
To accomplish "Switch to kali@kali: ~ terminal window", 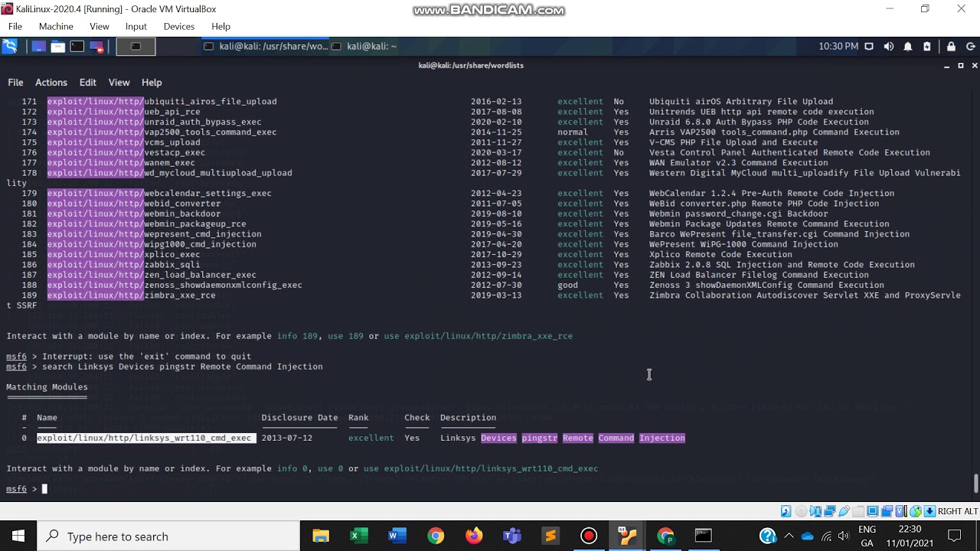I will [364, 47].
